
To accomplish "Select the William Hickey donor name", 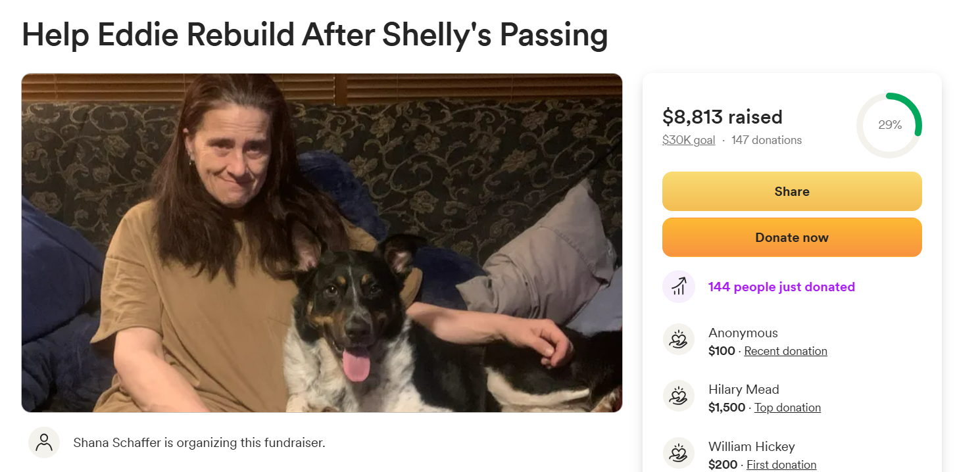I will click(751, 446).
